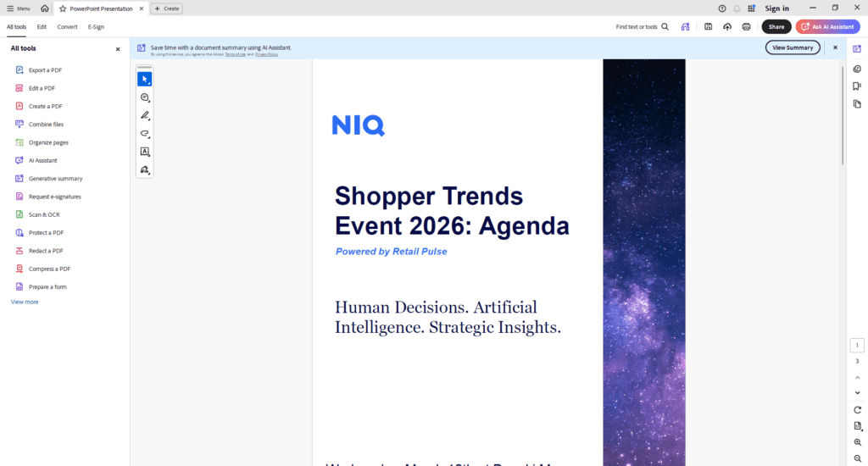Open the Menu hamburger dropdown

point(19,8)
